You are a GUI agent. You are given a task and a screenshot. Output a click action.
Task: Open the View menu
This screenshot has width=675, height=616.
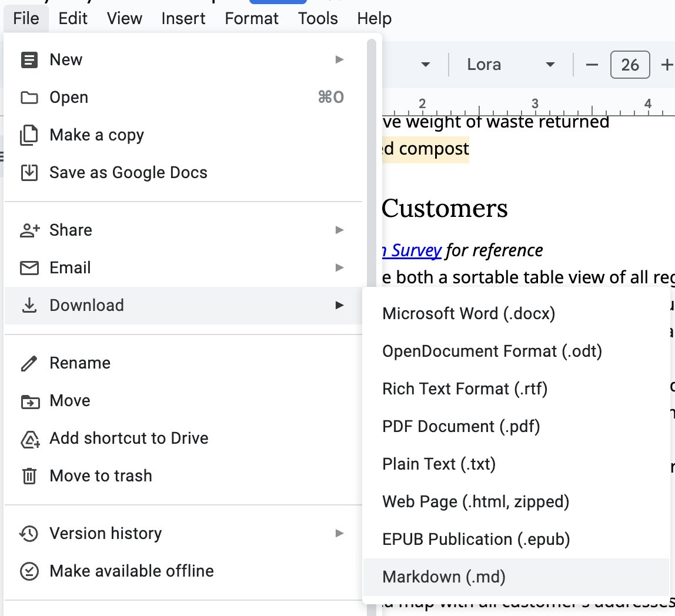click(x=125, y=18)
